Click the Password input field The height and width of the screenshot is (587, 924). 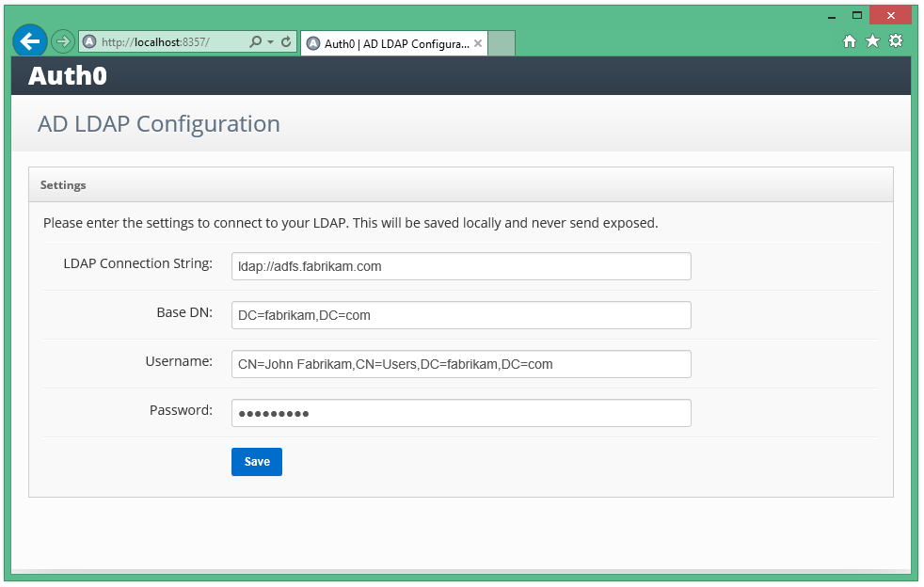(x=461, y=413)
